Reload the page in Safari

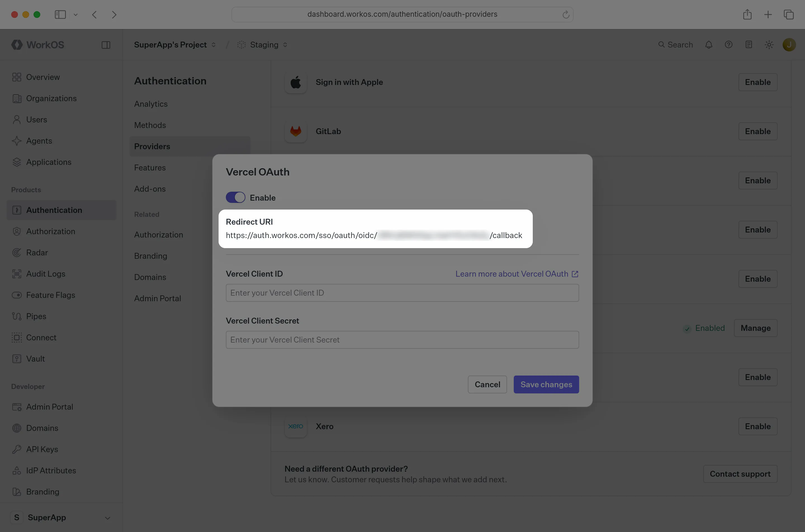[566, 15]
